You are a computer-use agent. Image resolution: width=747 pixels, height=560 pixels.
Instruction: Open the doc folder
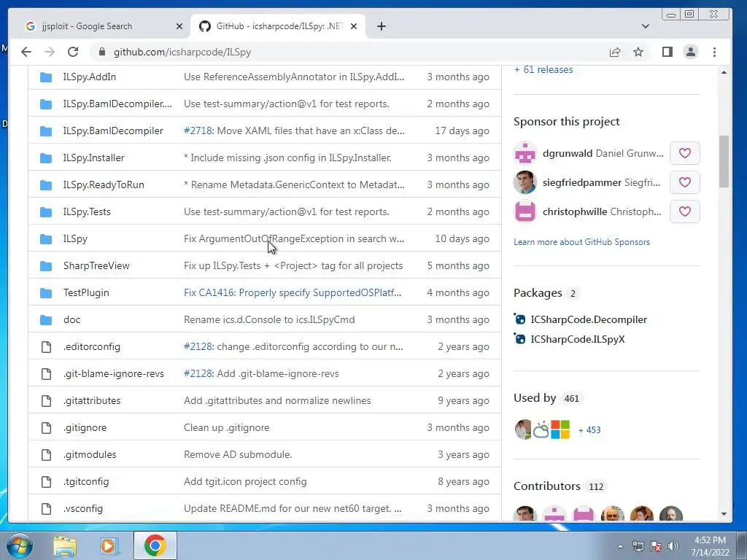click(x=72, y=319)
